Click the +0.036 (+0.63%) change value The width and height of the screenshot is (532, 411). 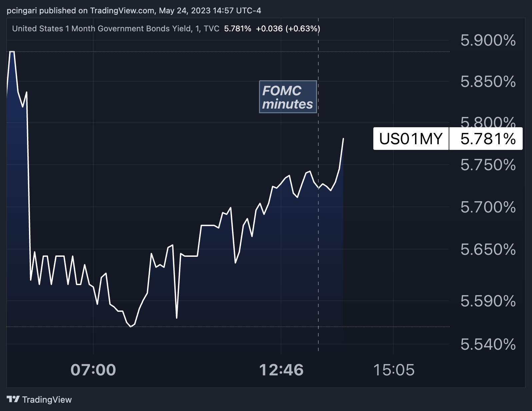pos(288,29)
